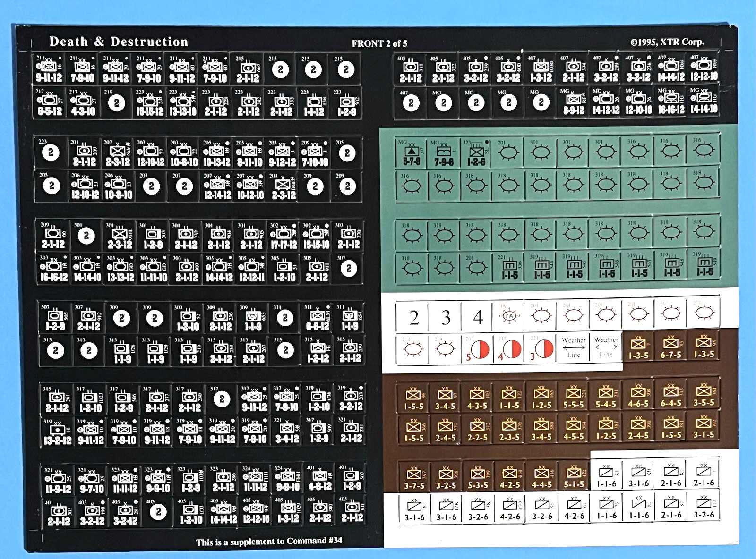Click the black 8-9-12 MG counter
The image size is (756, 559).
(573, 102)
